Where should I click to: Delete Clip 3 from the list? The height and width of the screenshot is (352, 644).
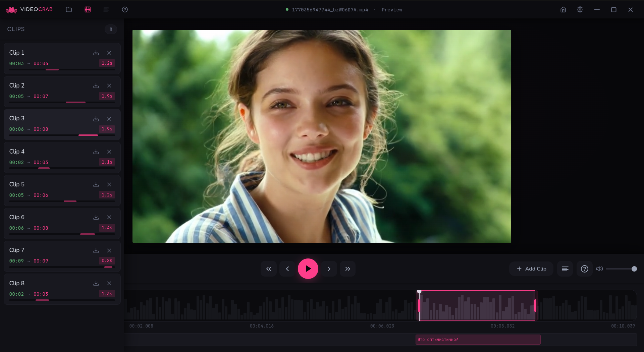pos(109,119)
